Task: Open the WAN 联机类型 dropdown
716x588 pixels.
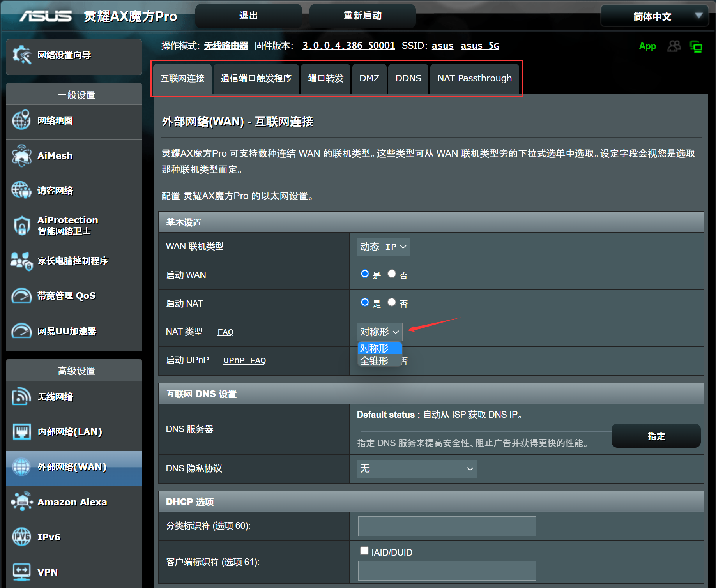Action: tap(383, 247)
